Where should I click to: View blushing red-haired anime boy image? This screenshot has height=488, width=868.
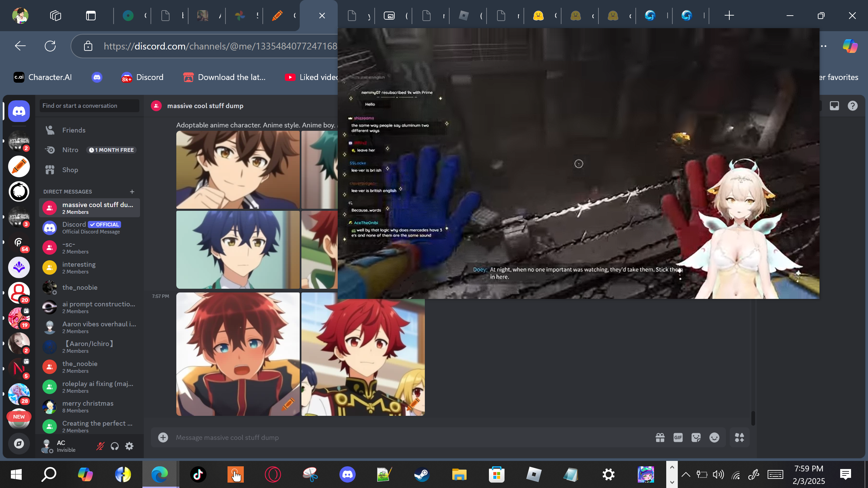click(238, 354)
